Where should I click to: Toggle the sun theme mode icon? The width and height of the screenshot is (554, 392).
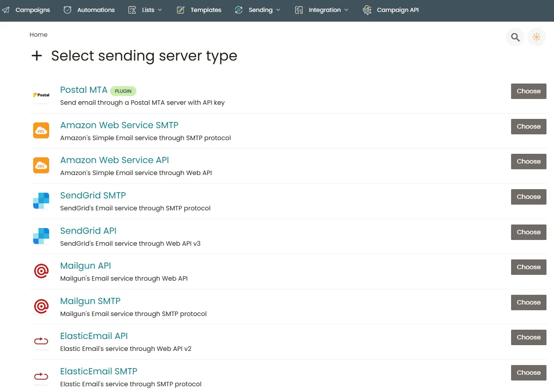click(x=536, y=37)
